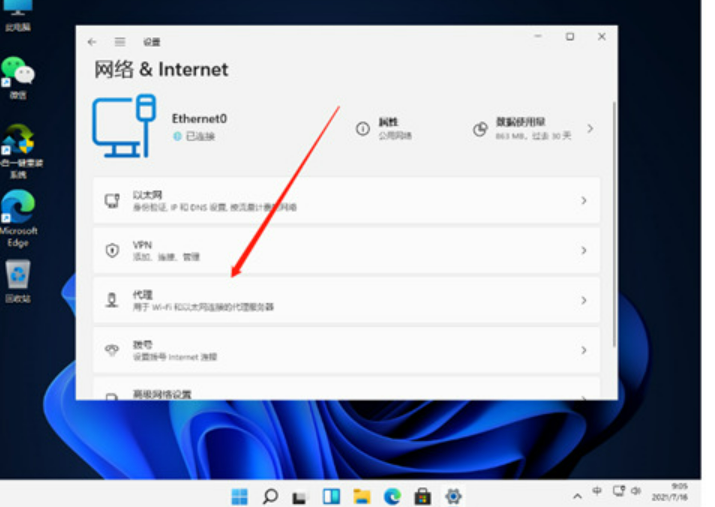
Task: Open the 高级网络设置 advanced network row
Action: (x=347, y=389)
